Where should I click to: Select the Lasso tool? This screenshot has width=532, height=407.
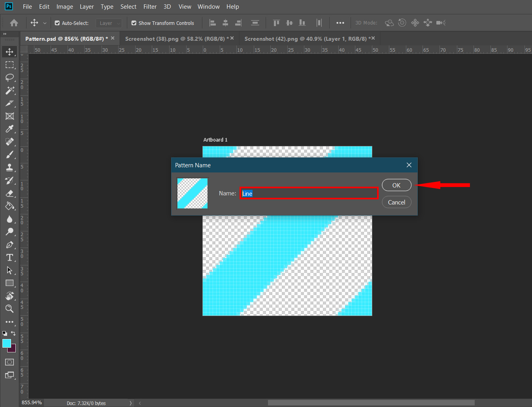point(9,78)
